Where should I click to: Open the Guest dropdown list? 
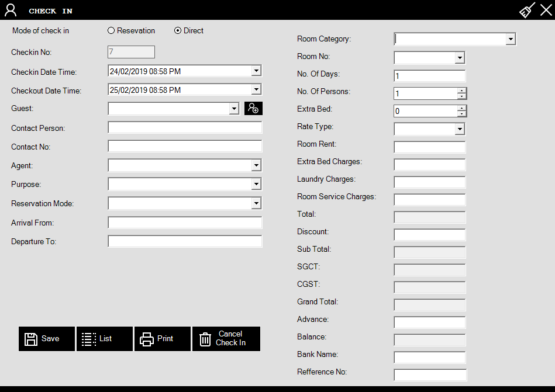point(234,109)
